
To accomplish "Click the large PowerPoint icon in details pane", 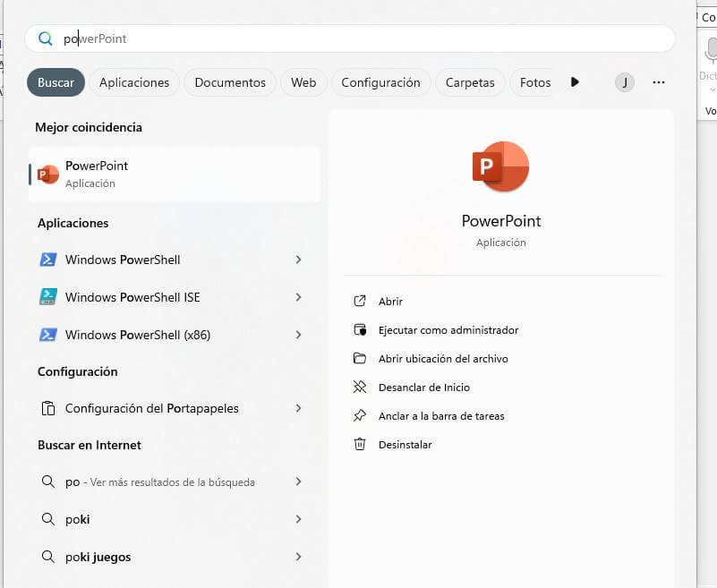I will 500,166.
